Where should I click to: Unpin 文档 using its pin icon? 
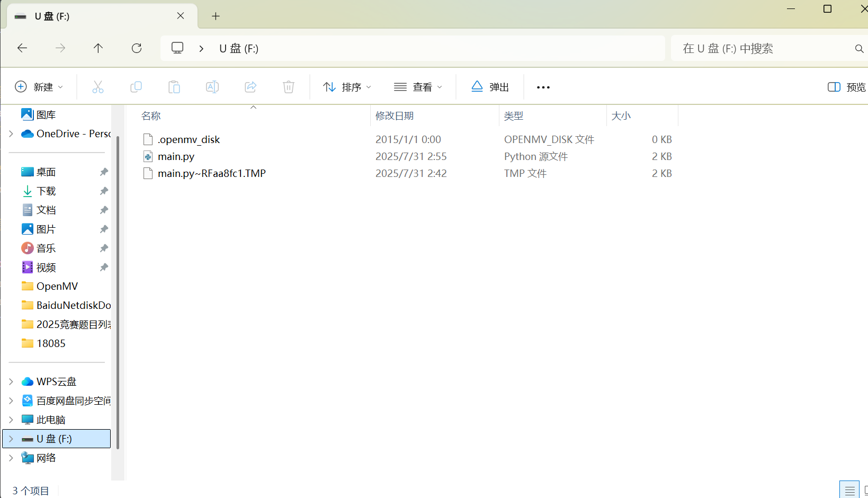[104, 210]
